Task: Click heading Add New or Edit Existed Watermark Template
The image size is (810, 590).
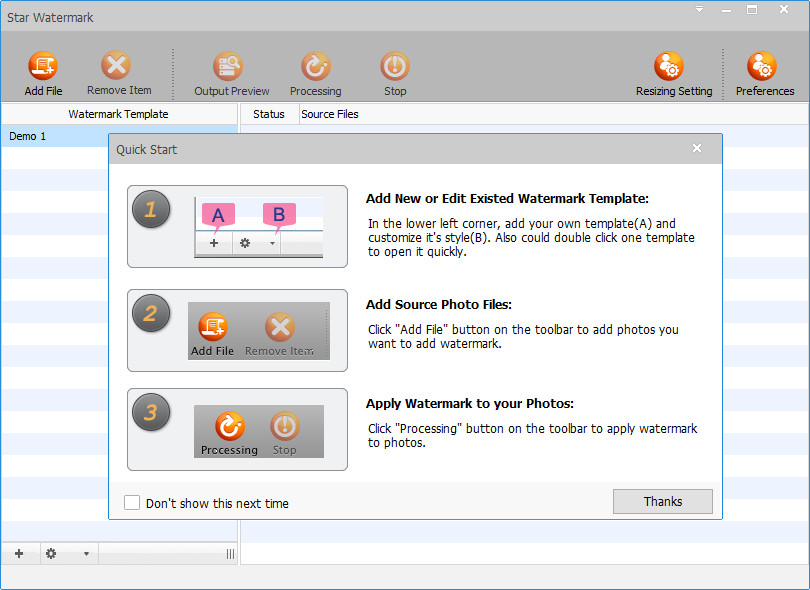Action: click(507, 199)
